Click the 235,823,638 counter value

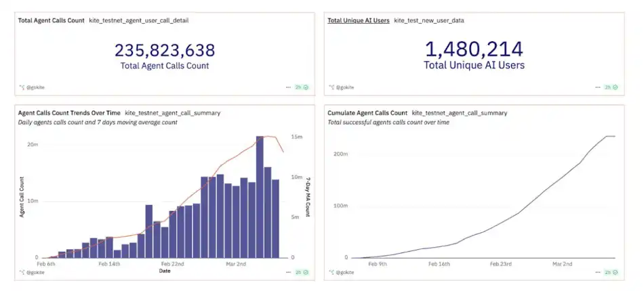click(x=164, y=50)
